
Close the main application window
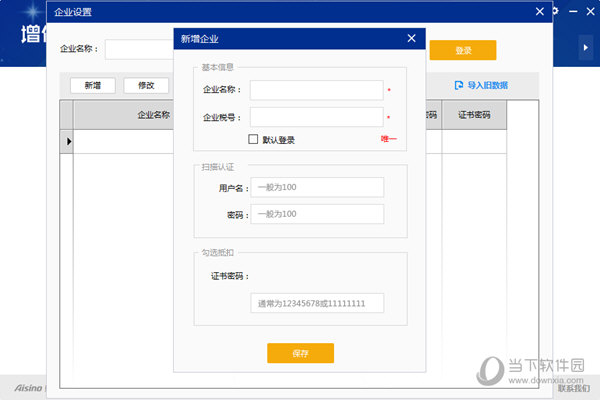click(x=590, y=11)
